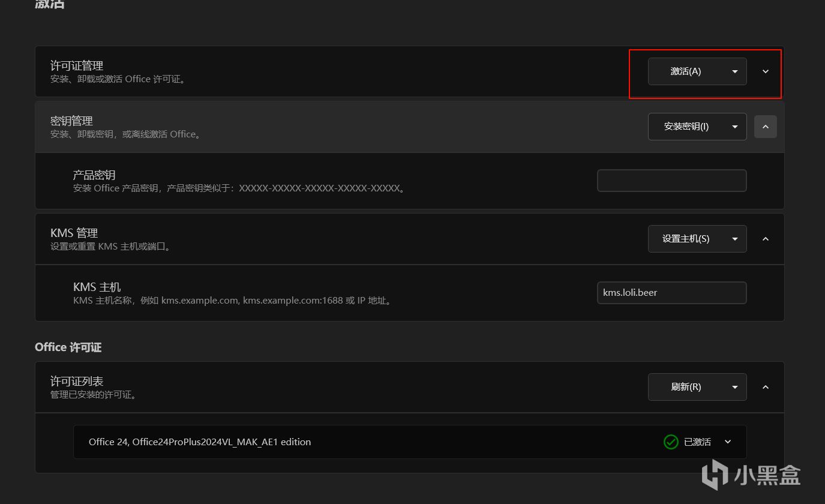Open the dropdown arrow beside 设置主机(S)
The height and width of the screenshot is (504, 825).
(735, 239)
